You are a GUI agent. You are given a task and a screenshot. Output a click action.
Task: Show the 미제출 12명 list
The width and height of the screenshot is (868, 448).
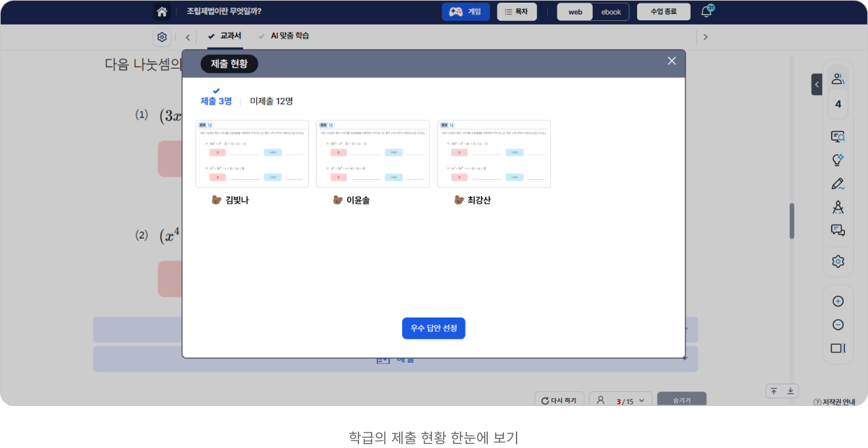(272, 101)
